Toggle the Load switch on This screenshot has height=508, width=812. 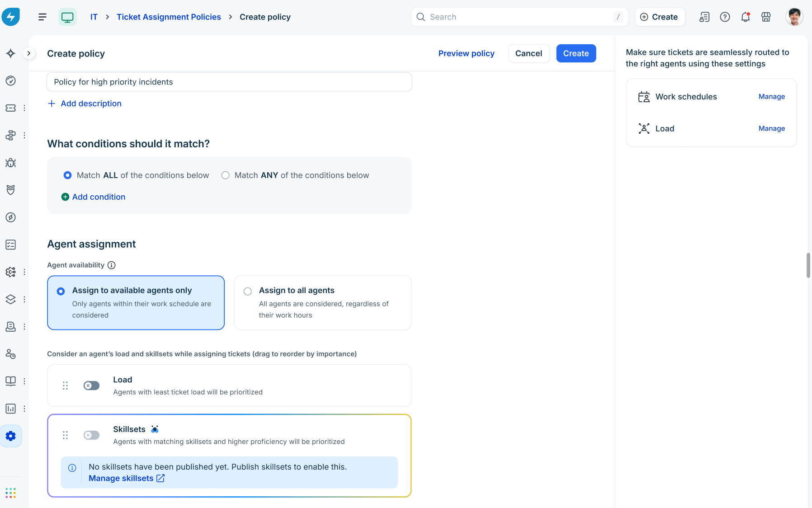pyautogui.click(x=92, y=386)
